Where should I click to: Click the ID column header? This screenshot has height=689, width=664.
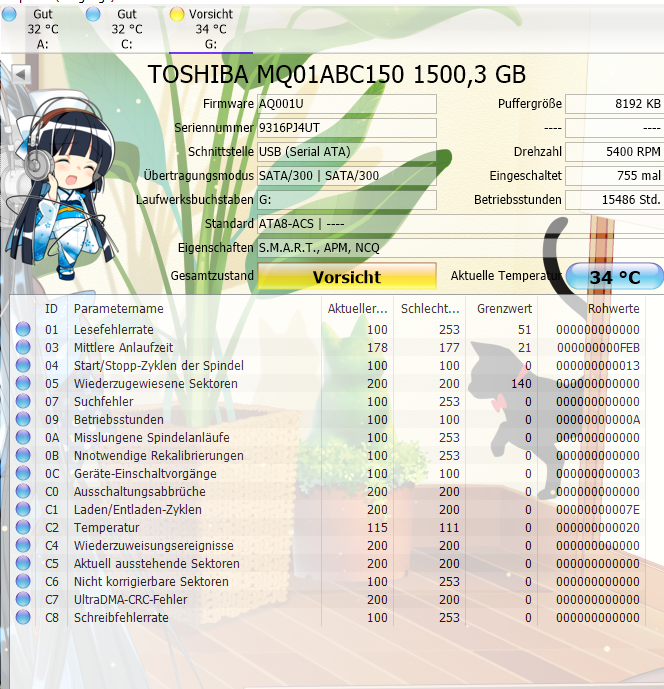coord(51,308)
